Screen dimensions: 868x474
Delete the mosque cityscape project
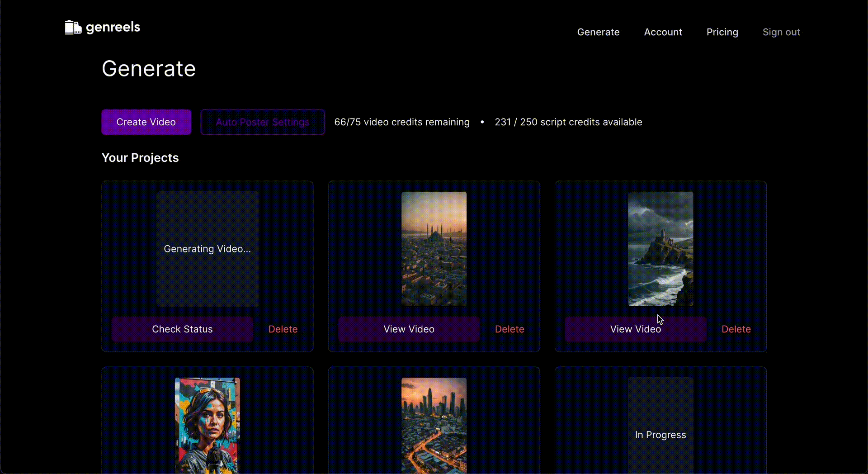point(509,329)
